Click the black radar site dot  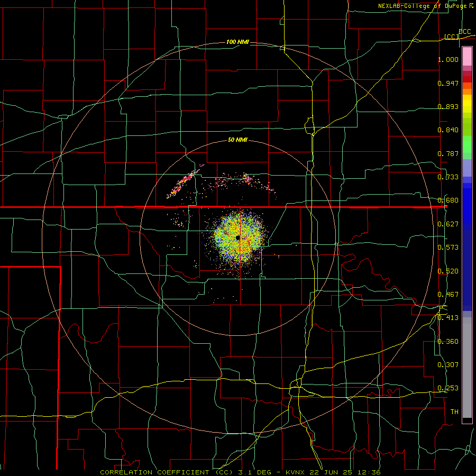pyautogui.click(x=237, y=237)
